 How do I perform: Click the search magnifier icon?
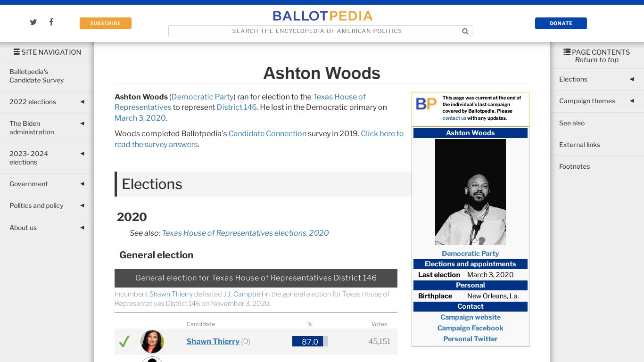point(465,31)
